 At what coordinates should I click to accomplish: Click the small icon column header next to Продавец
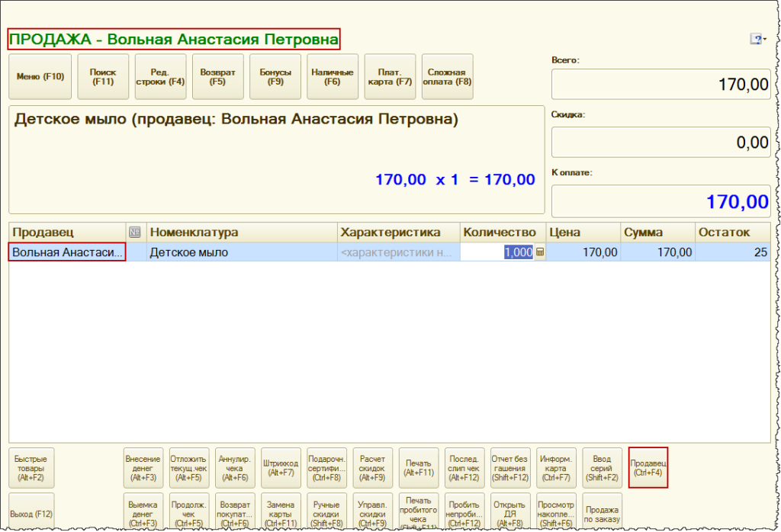(x=135, y=232)
